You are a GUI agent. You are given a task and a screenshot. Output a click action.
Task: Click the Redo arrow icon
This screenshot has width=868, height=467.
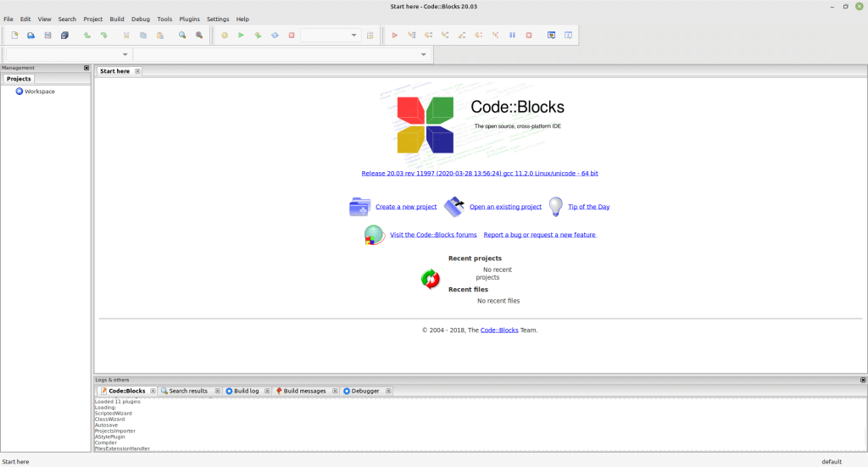click(103, 35)
